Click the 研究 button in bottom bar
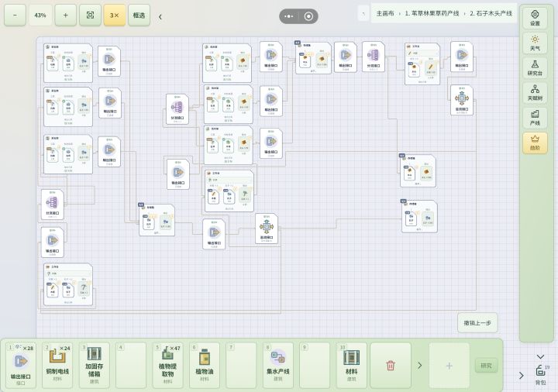This screenshot has height=392, width=558. (486, 366)
